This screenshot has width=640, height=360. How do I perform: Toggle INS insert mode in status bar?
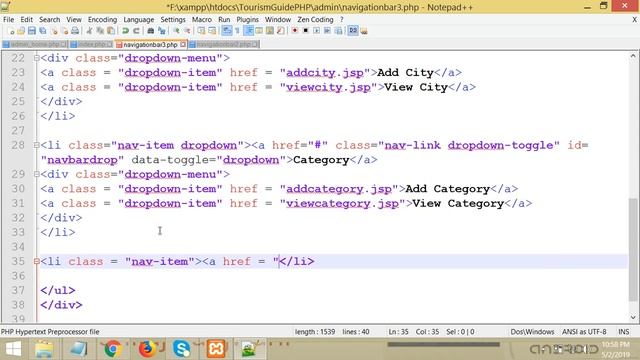coord(624,332)
